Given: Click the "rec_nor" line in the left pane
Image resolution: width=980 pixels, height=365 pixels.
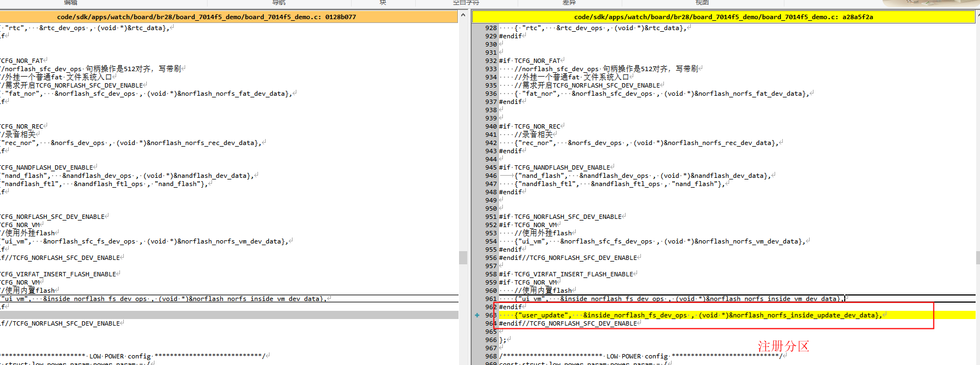Looking at the screenshot, I should [131, 143].
